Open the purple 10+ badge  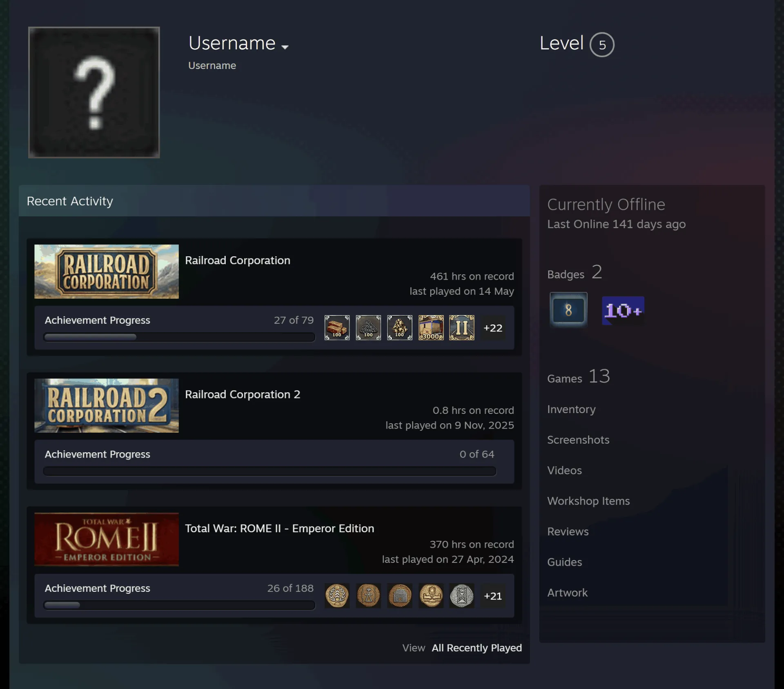tap(623, 311)
